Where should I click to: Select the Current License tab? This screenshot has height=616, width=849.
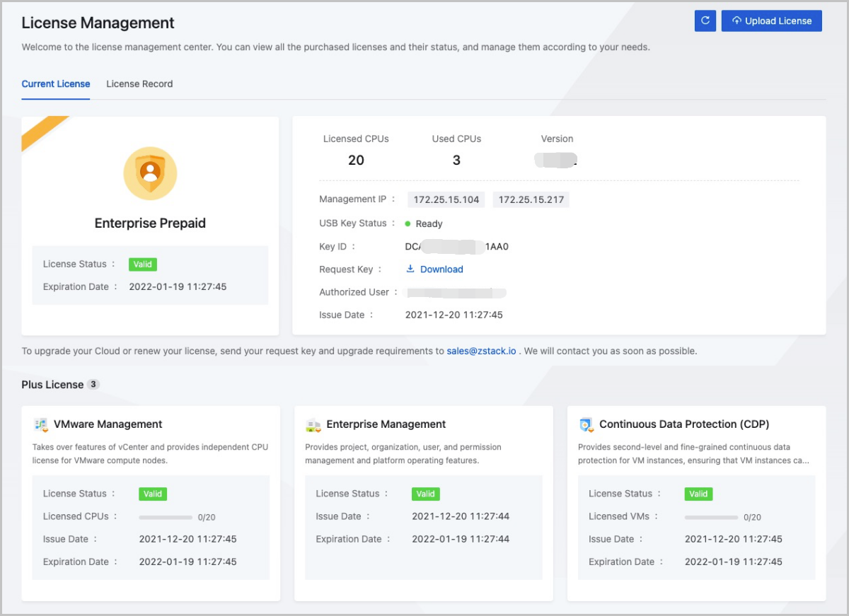coord(56,84)
